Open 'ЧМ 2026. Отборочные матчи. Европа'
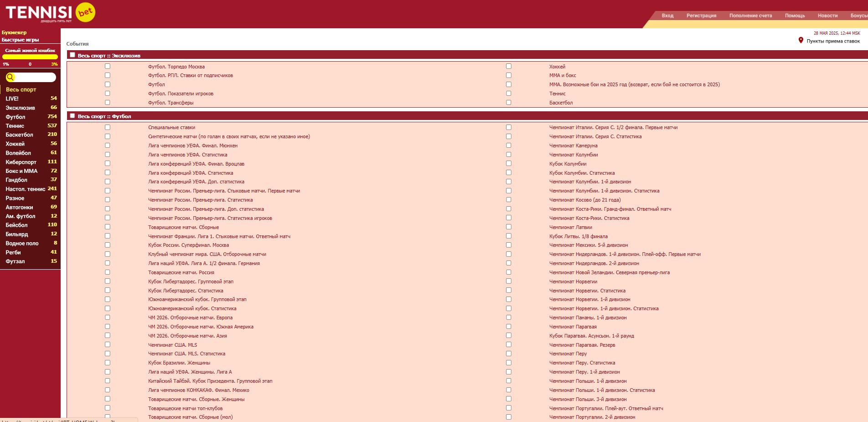This screenshot has height=422, width=868. [190, 318]
